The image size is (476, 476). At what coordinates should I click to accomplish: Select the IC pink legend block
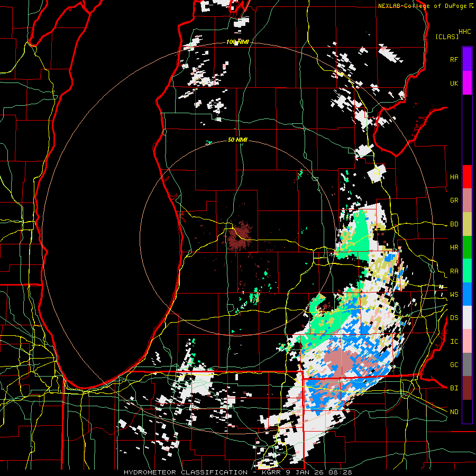point(467,341)
